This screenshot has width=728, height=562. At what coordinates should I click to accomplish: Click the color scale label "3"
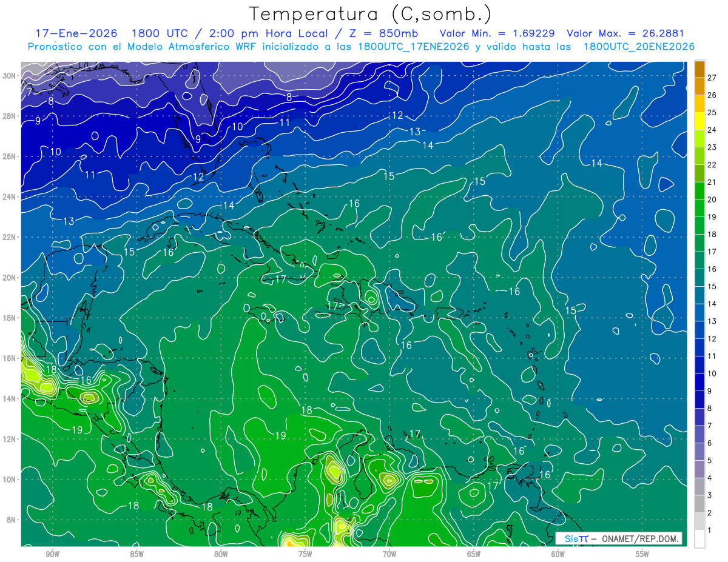(x=710, y=496)
